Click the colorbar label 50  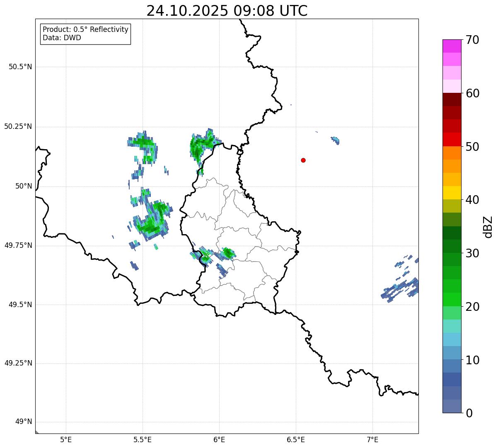473,147
